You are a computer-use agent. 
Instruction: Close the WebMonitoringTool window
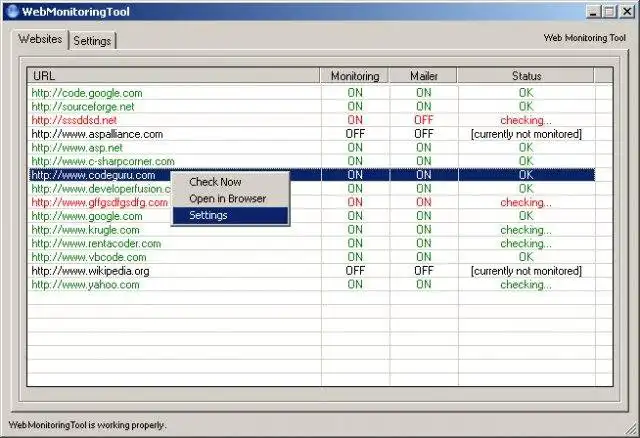(627, 12)
